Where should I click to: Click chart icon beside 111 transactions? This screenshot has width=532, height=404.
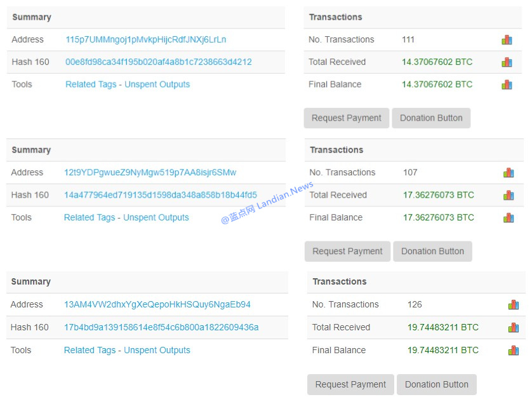pyautogui.click(x=507, y=39)
